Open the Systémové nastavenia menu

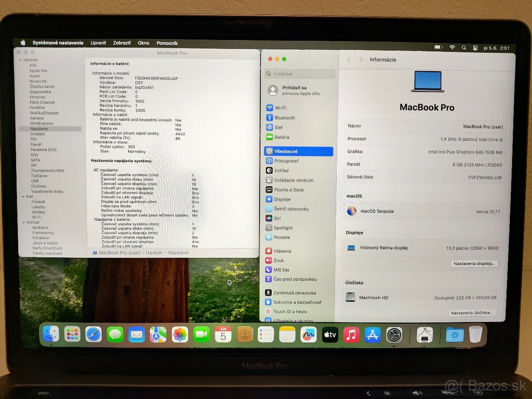pyautogui.click(x=58, y=43)
